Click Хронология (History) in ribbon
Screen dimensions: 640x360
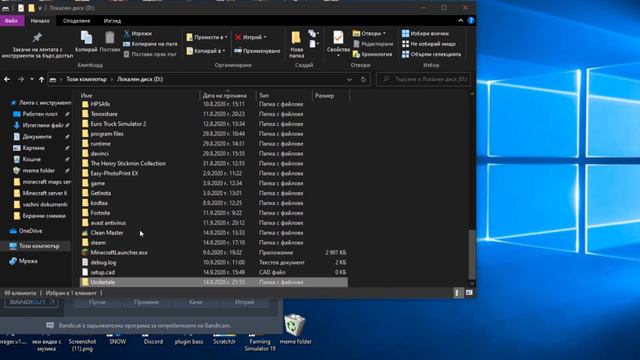pos(372,54)
